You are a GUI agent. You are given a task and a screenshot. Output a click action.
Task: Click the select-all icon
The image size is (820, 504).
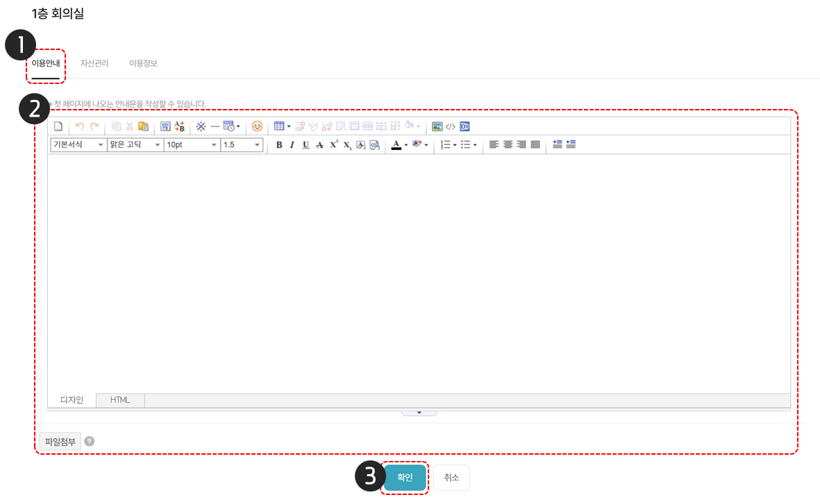[165, 126]
